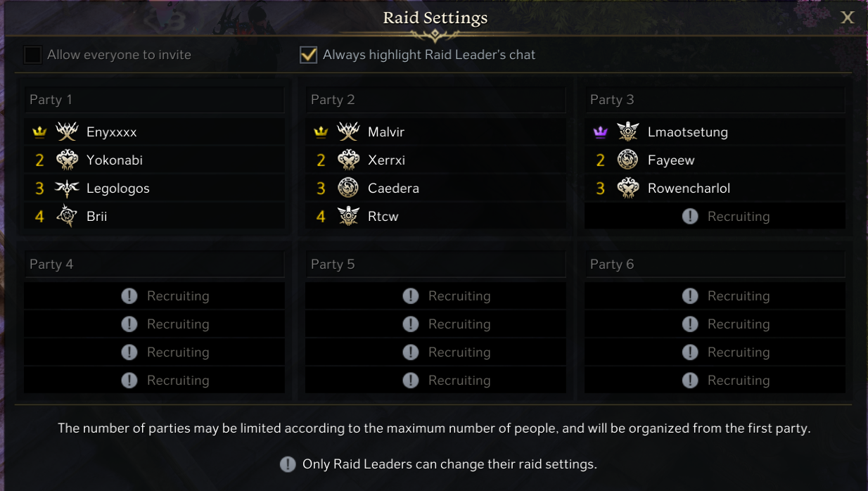Image resolution: width=868 pixels, height=491 pixels.
Task: Click the Rowencharlol class icon
Action: tap(627, 189)
